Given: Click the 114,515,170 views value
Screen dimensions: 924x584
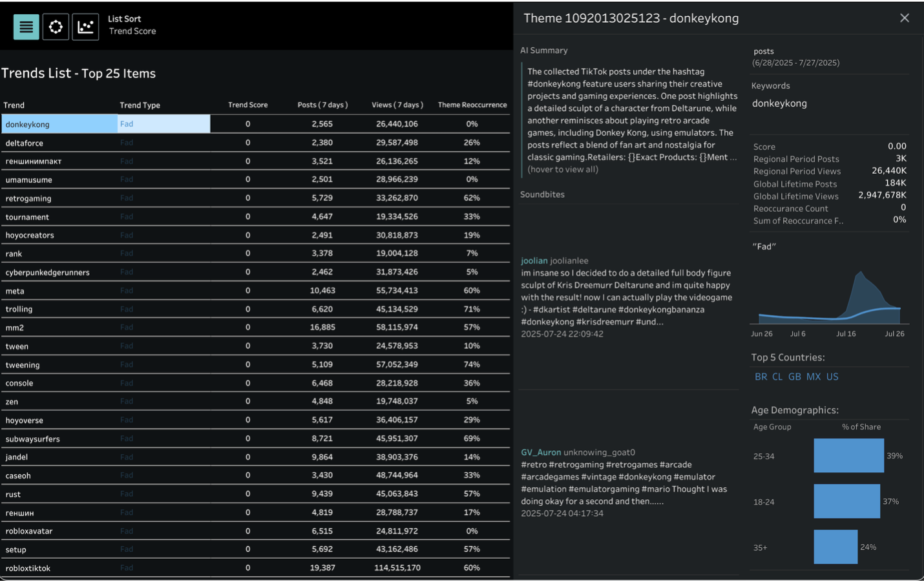Looking at the screenshot, I should pyautogui.click(x=397, y=568).
